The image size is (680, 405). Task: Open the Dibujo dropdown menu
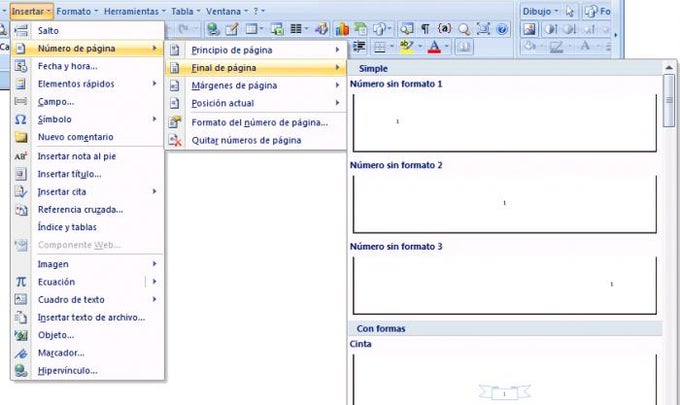coord(541,11)
